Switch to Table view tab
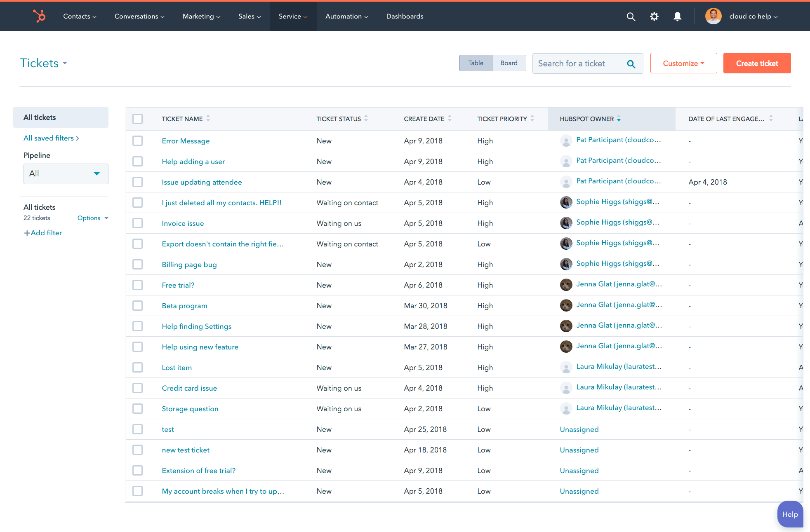This screenshot has width=810, height=532. click(476, 63)
